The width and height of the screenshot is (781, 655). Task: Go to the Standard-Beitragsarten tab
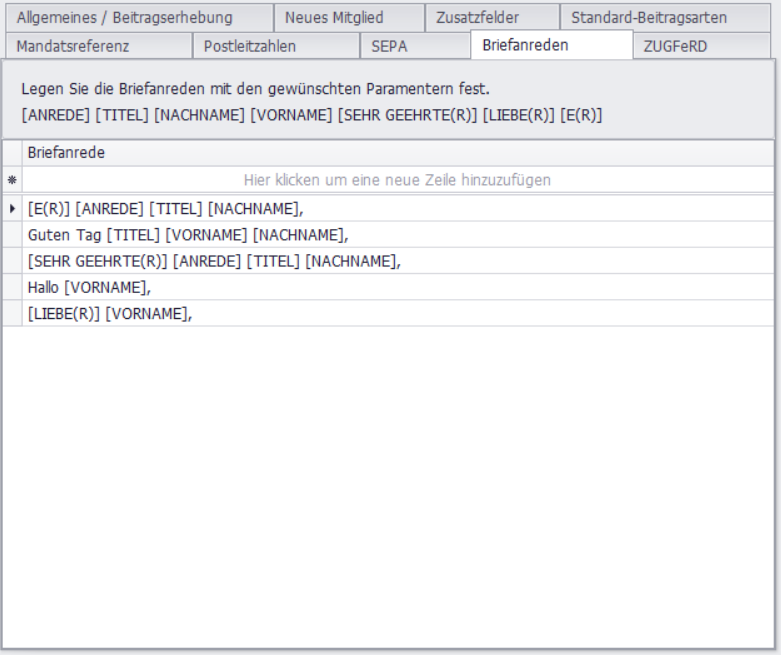click(x=649, y=17)
